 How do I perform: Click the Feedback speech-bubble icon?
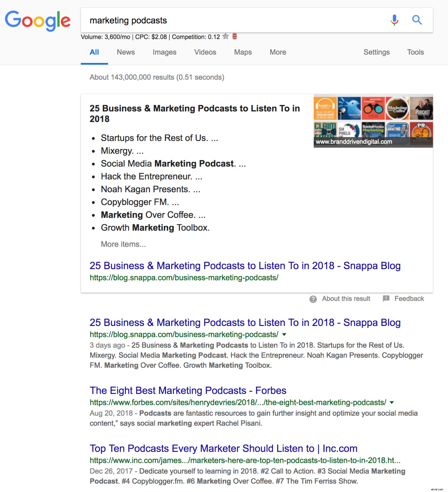(386, 299)
